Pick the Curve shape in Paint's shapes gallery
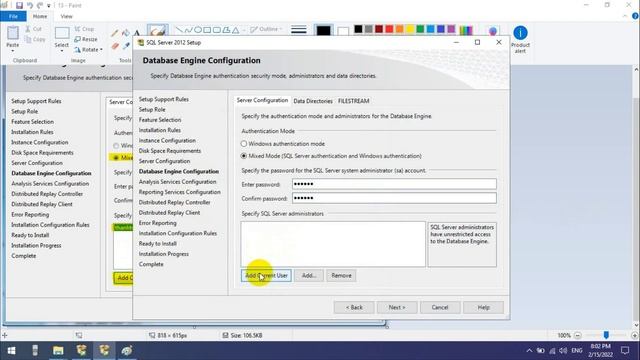 [188, 29]
